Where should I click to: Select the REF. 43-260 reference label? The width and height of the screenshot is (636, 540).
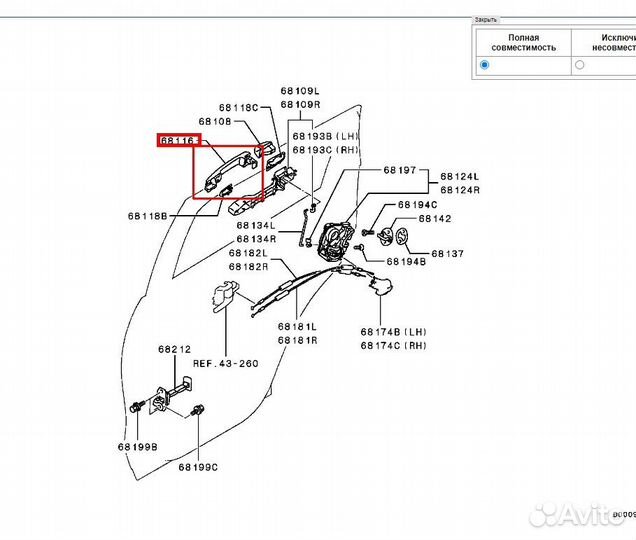[225, 363]
